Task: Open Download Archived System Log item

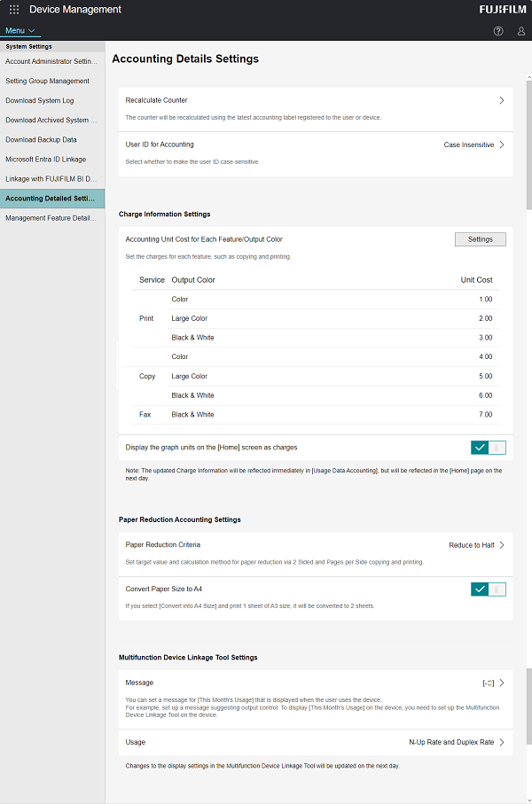Action: click(x=51, y=120)
